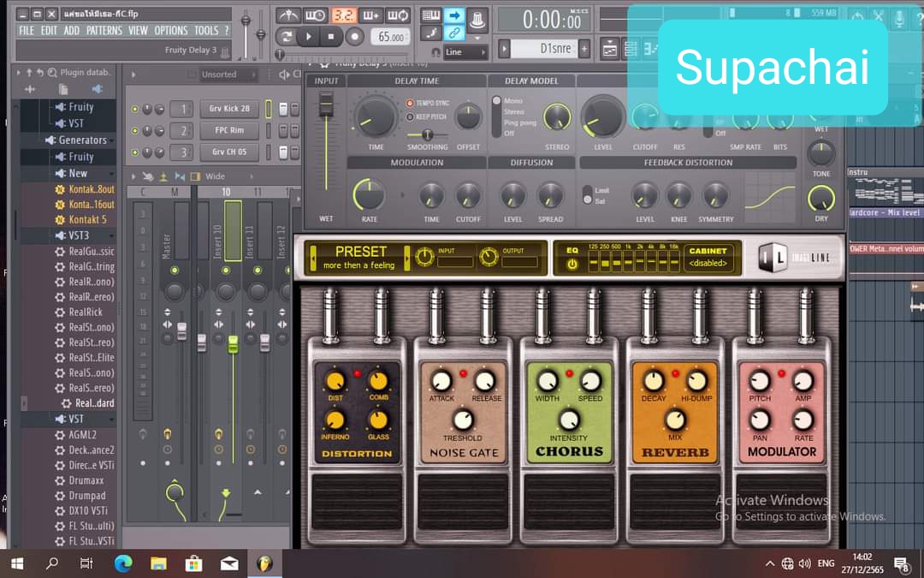Open Microsoft Edge from the taskbar
The height and width of the screenshot is (578, 924).
pos(123,563)
